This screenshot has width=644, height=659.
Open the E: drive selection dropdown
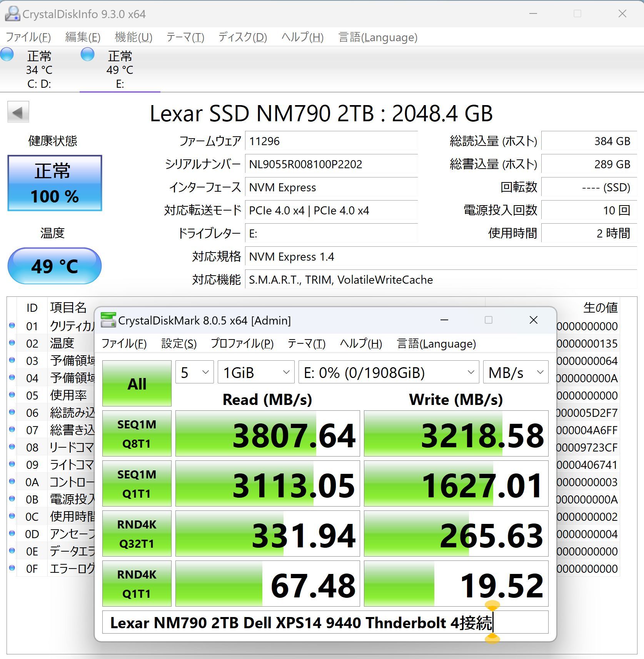[389, 372]
